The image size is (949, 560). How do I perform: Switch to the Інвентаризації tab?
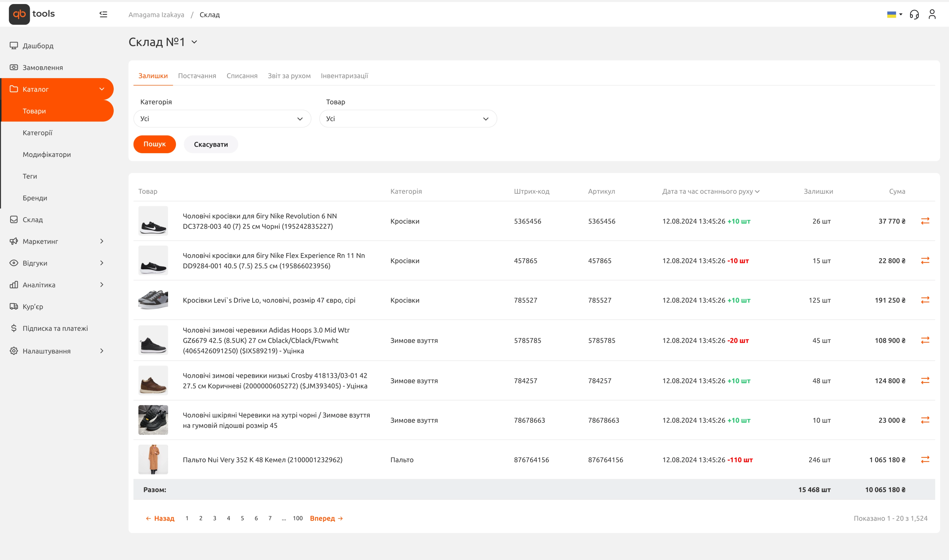(x=344, y=76)
